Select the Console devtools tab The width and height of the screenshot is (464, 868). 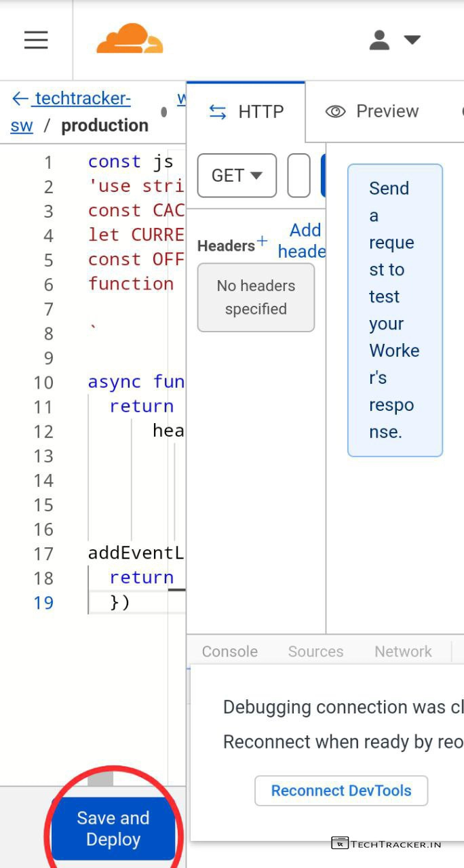coord(229,652)
